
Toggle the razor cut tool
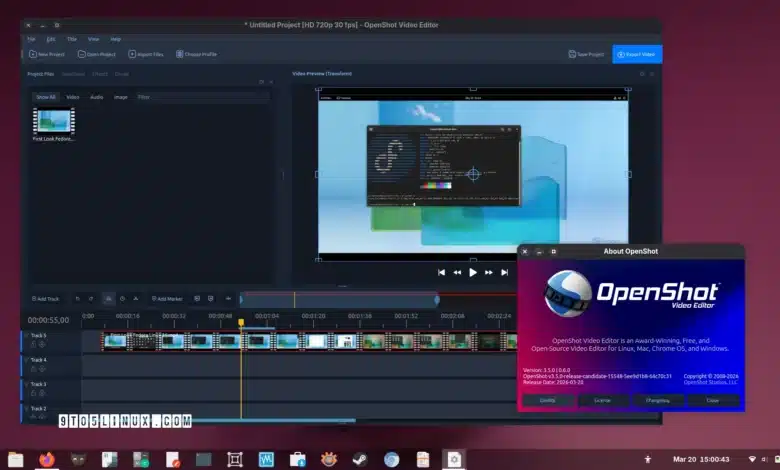(x=135, y=299)
